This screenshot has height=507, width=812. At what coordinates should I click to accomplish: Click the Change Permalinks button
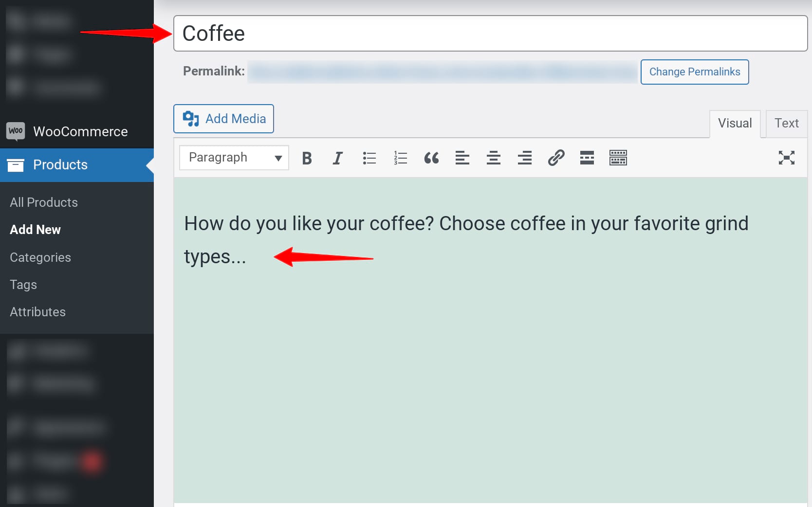[694, 72]
